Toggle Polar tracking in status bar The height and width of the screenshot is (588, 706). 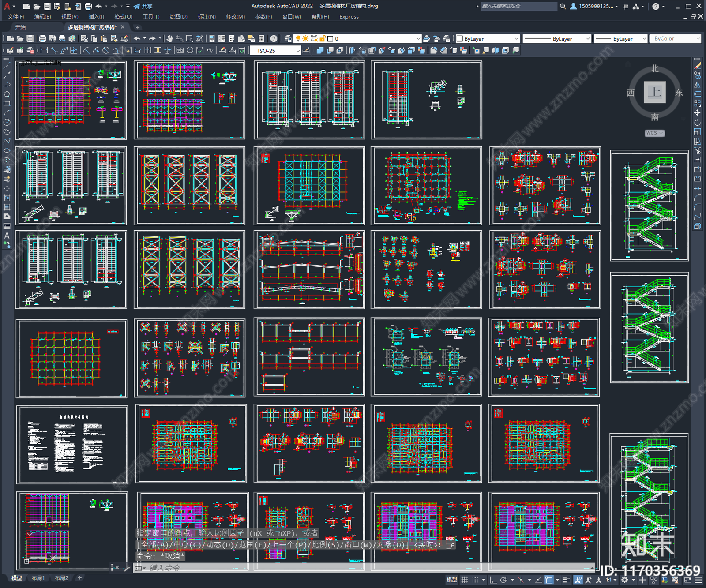tap(503, 580)
